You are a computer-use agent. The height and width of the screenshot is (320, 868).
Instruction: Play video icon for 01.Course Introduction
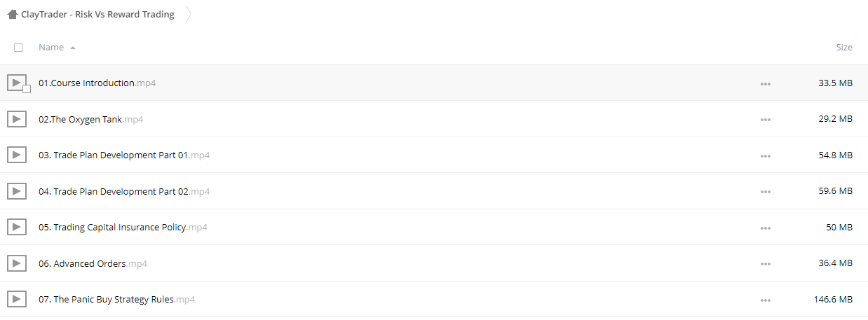pos(17,83)
